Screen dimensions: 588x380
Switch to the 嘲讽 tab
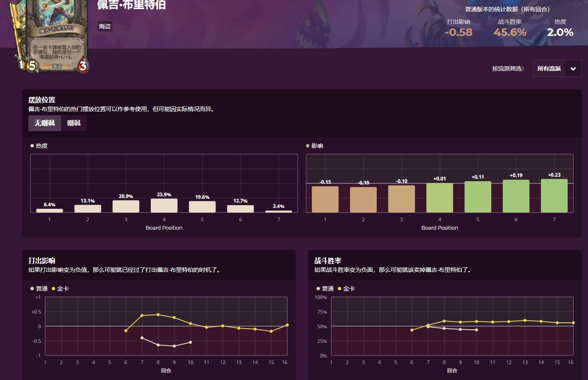click(74, 123)
